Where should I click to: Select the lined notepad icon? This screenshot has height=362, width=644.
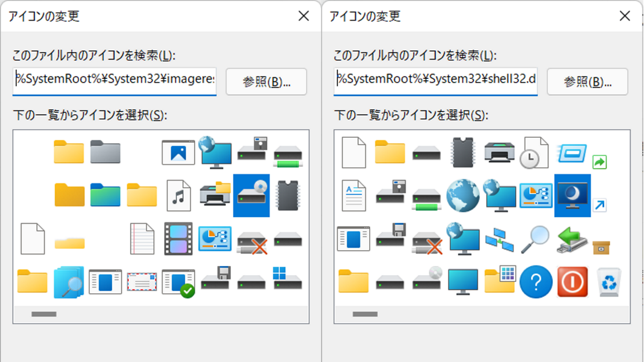click(142, 238)
